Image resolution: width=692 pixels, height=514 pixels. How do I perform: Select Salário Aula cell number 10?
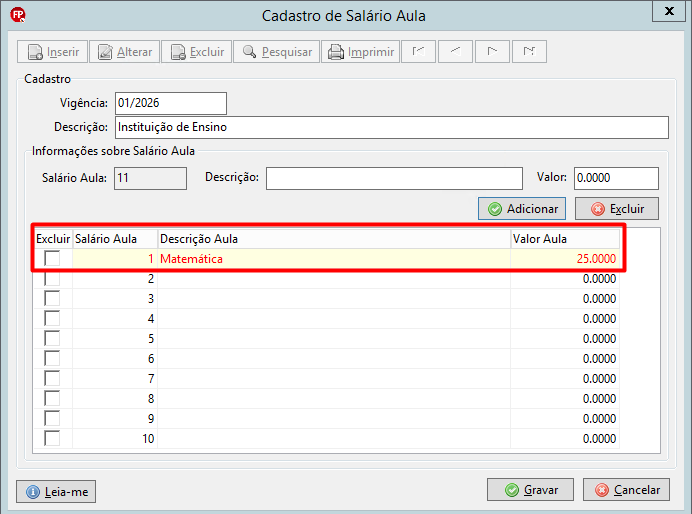(115, 439)
